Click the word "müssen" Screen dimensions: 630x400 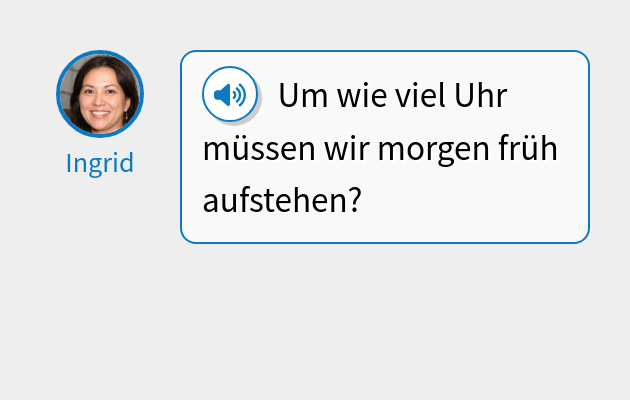tap(259, 149)
